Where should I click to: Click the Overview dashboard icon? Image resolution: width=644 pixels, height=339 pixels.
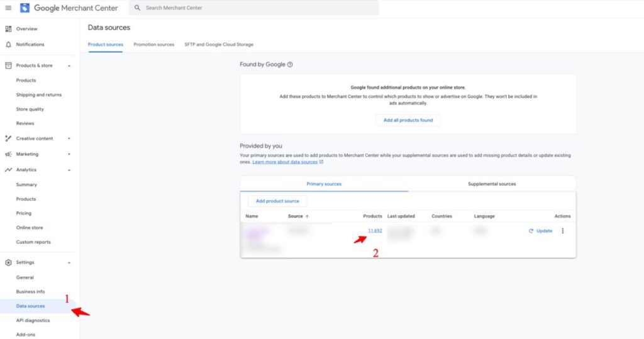8,29
